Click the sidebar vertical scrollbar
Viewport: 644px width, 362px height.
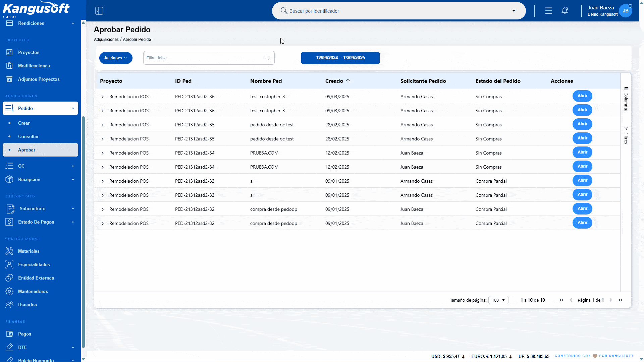83,232
